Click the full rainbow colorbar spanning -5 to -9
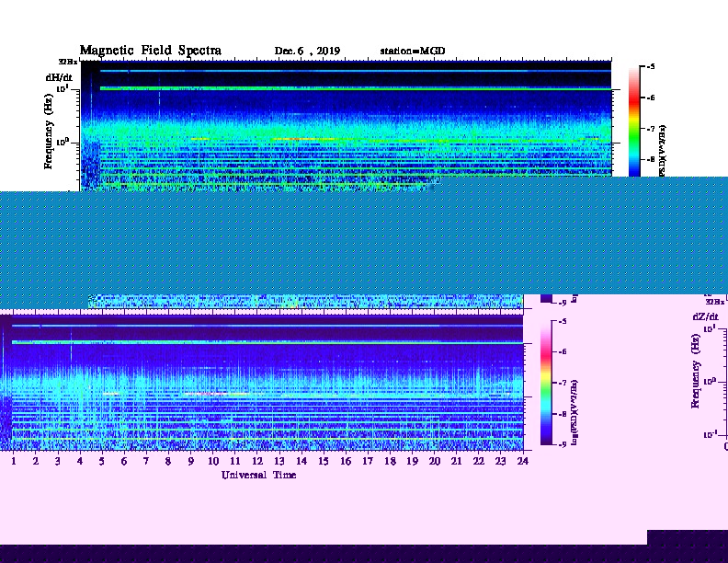The width and height of the screenshot is (728, 563). click(547, 383)
